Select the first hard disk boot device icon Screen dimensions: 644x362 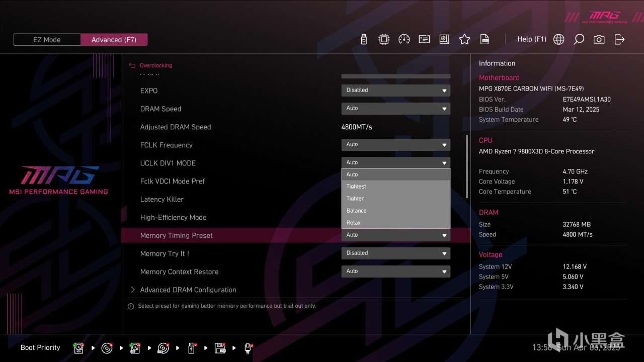click(x=78, y=348)
